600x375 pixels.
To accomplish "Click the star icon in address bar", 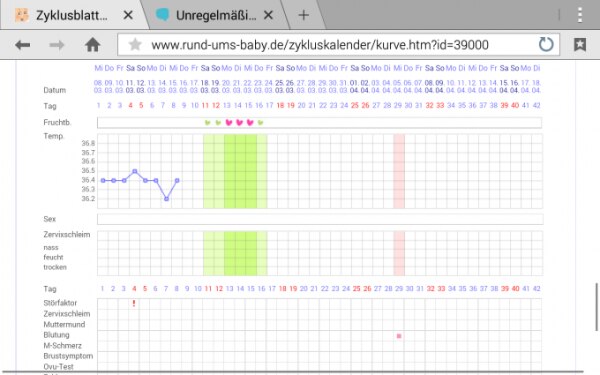I will pyautogui.click(x=135, y=44).
